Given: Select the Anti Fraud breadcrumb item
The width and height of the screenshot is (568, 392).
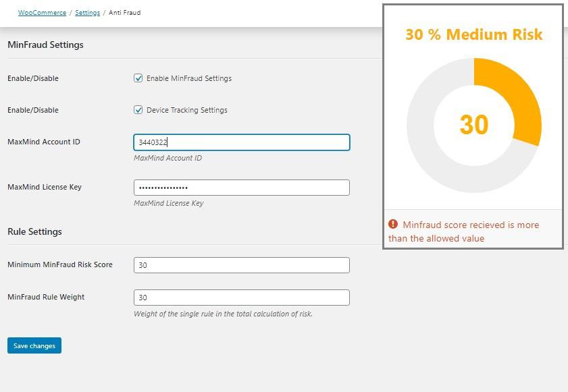Looking at the screenshot, I should [124, 13].
